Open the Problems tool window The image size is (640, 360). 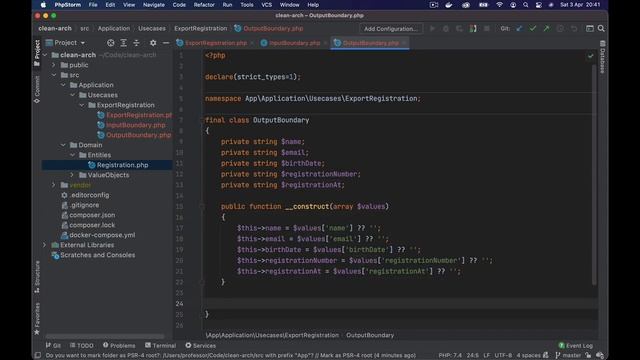(119, 345)
